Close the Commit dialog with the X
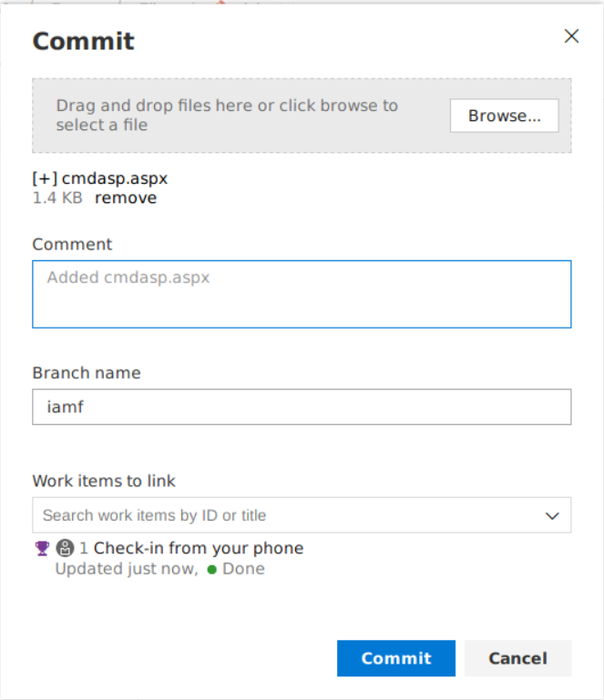Viewport: 604px width, 700px height. (571, 36)
